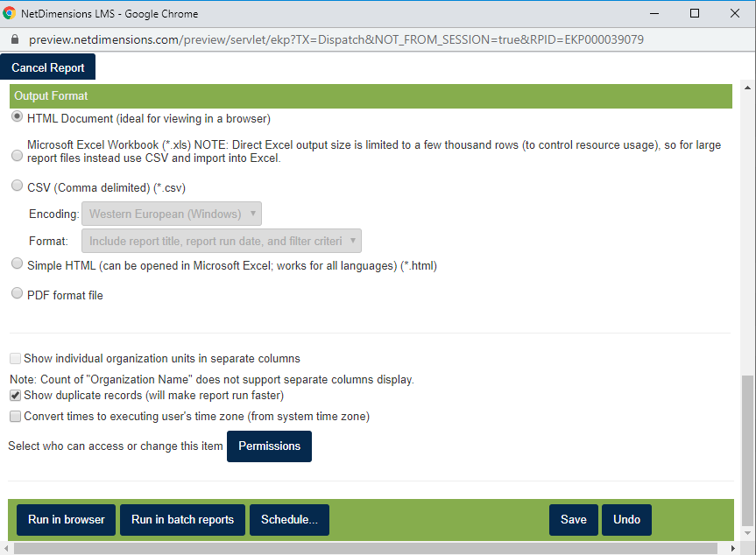This screenshot has width=756, height=555.
Task: Enable Convert times to user's time zone
Action: point(16,417)
